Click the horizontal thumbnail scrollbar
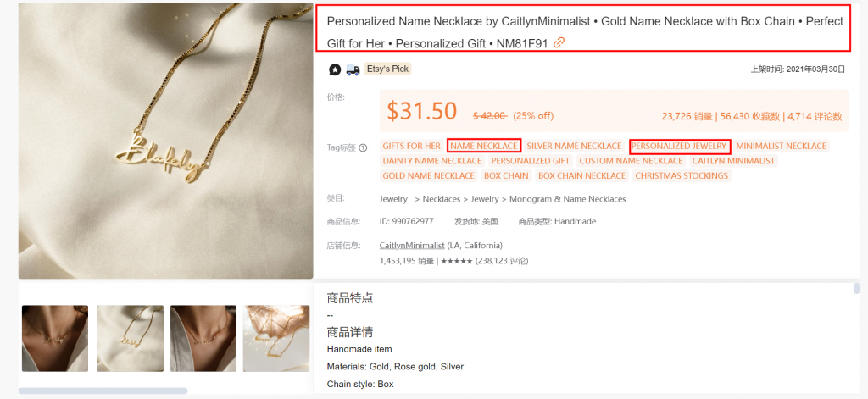The height and width of the screenshot is (399, 868). (x=103, y=391)
